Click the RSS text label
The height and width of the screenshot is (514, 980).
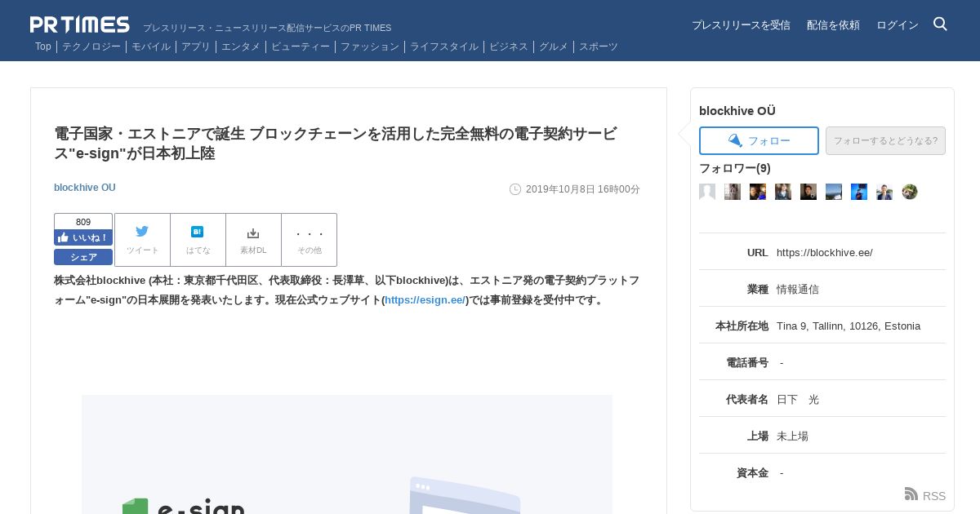point(934,496)
